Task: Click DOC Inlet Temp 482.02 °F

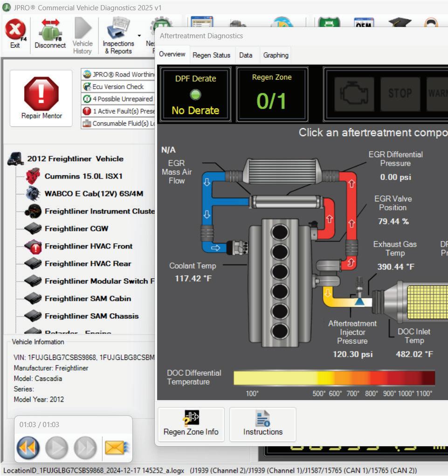Action: [x=414, y=354]
